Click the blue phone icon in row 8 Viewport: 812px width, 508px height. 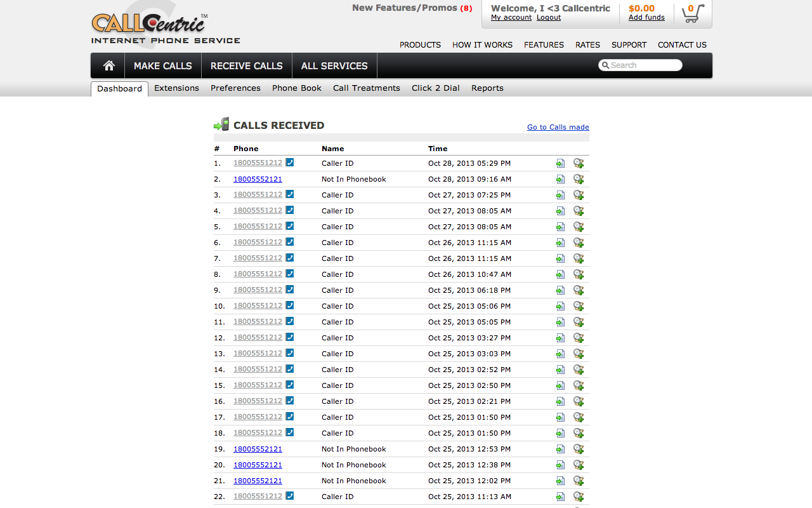coord(290,274)
